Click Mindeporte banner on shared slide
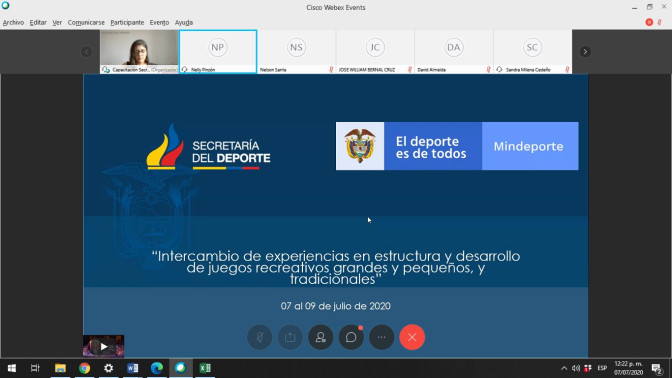672x378 pixels. tap(530, 146)
